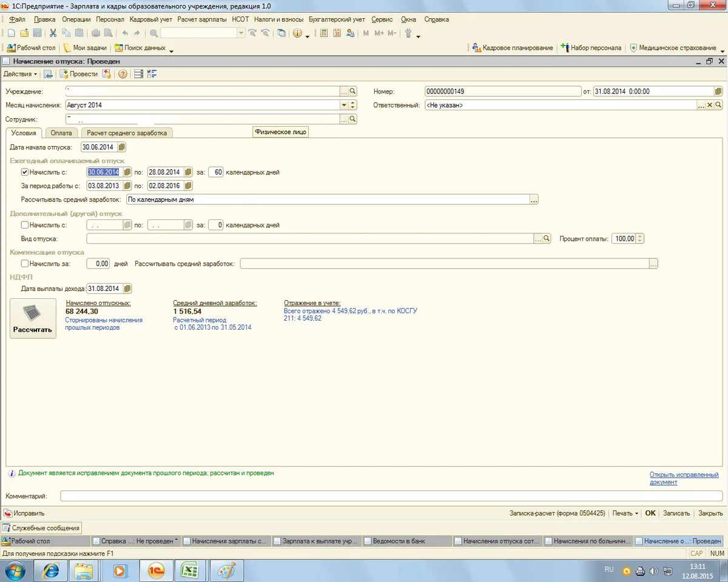Click Отражение в учете link
The width and height of the screenshot is (728, 582).
click(312, 303)
